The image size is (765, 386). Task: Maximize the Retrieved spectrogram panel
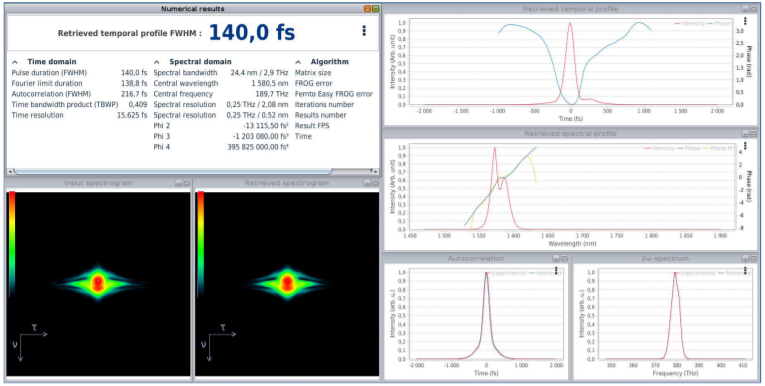[x=375, y=183]
